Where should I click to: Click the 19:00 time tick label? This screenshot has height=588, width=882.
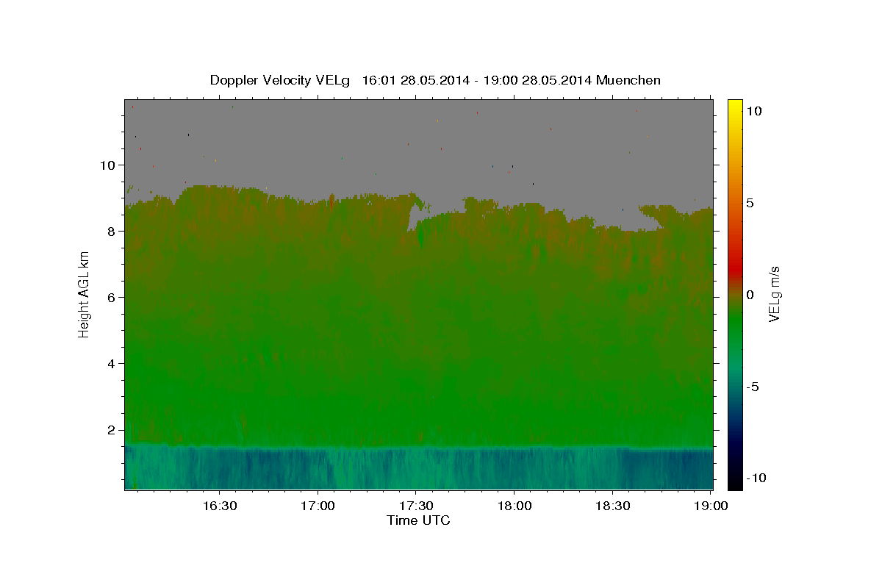click(x=710, y=506)
